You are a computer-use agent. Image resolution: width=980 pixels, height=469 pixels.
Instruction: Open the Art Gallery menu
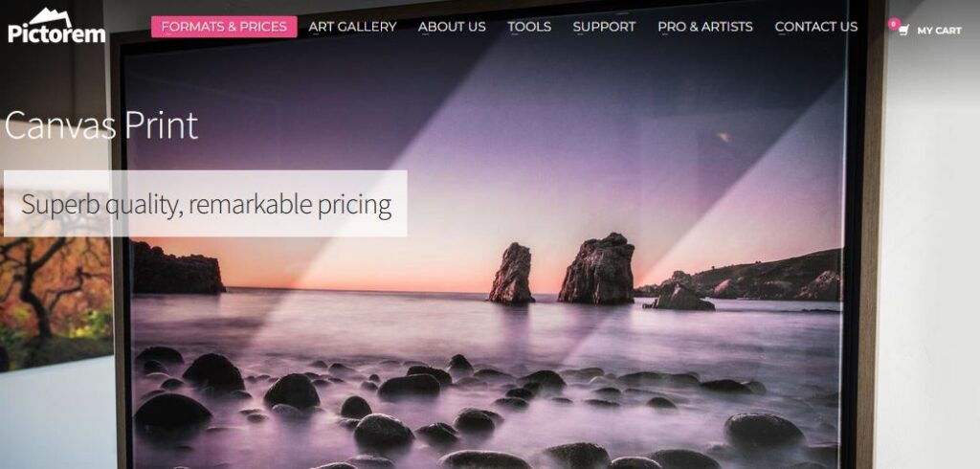tap(352, 27)
